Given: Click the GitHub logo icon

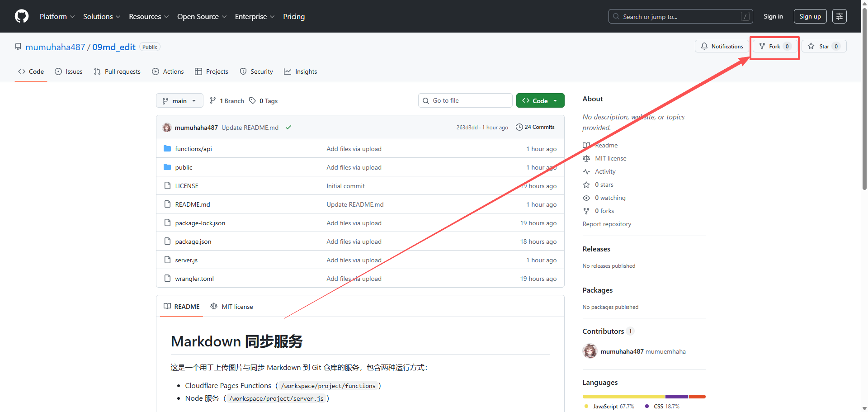Looking at the screenshot, I should [22, 16].
